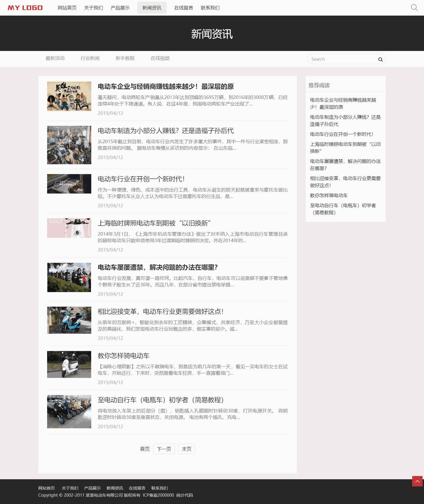The height and width of the screenshot is (504, 424).
Task: Click the summary starting 毫无疑问，电动两轮车产销量
Action: click(x=193, y=101)
